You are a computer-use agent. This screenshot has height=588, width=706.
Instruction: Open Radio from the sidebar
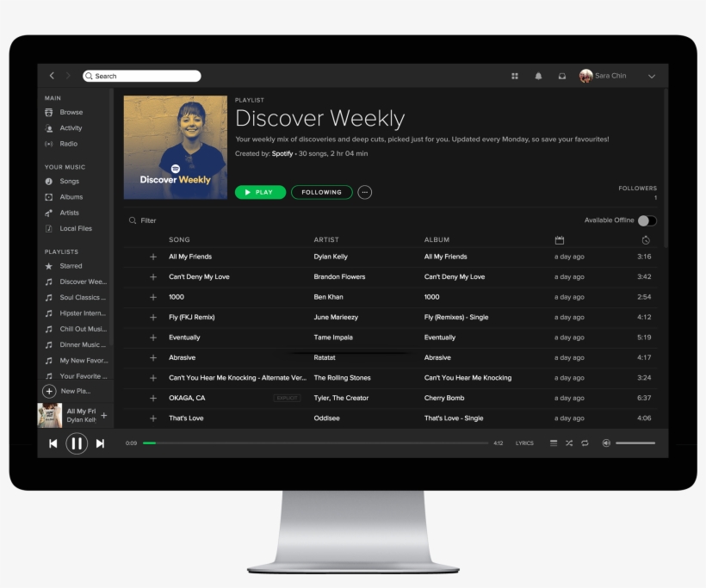(x=67, y=143)
